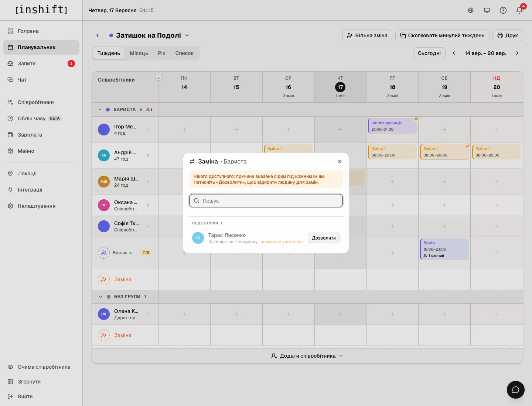Expand Андрій employee row chevron
This screenshot has width=532, height=406.
point(148,155)
